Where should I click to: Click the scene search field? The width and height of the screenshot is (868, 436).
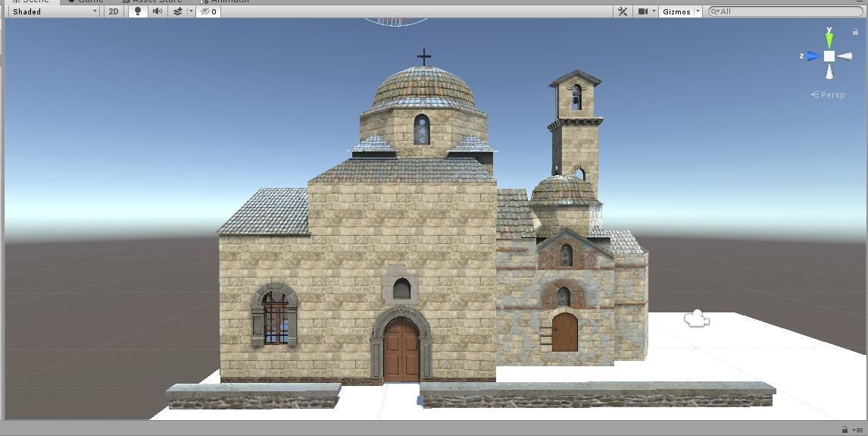point(786,11)
